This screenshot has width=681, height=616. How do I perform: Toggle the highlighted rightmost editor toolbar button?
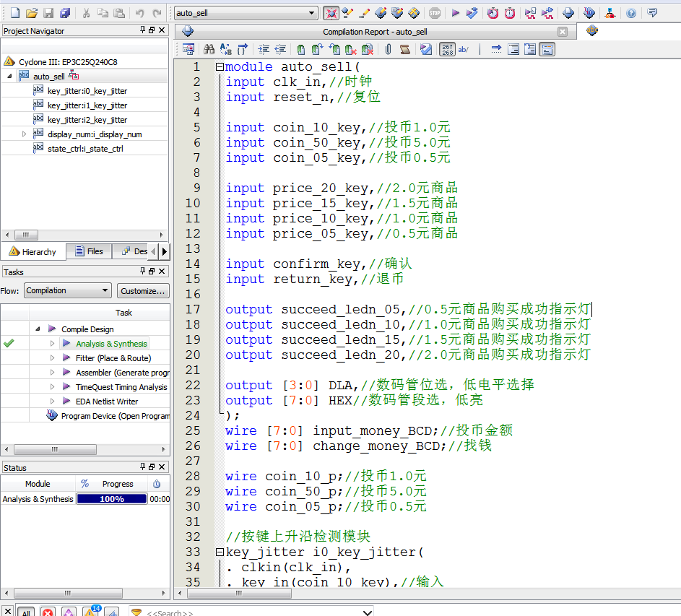[547, 49]
